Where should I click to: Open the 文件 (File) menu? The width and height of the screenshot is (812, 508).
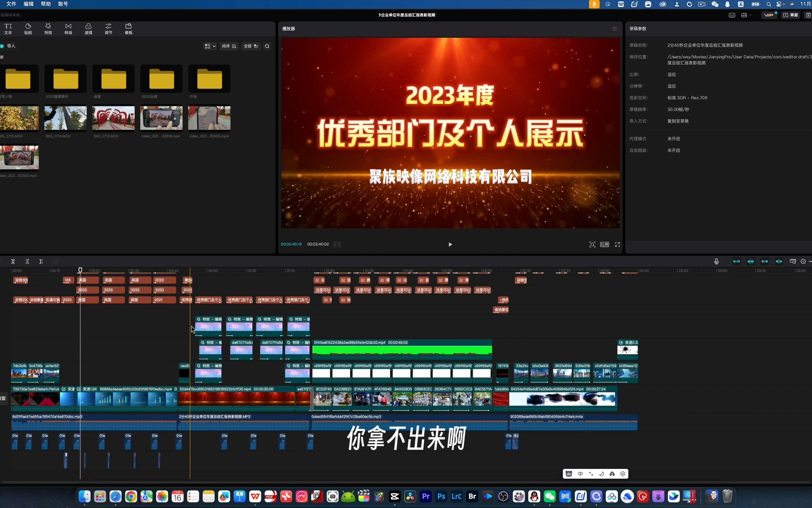[11, 4]
